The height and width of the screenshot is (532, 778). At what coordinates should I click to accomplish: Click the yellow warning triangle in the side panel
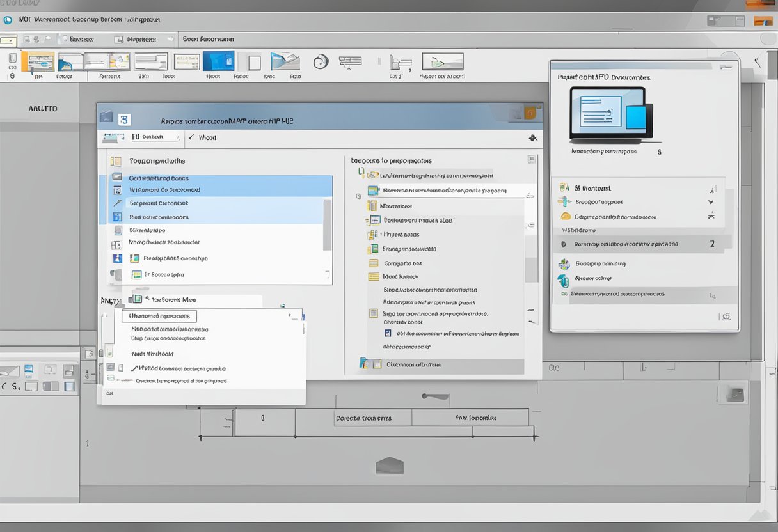click(x=564, y=217)
